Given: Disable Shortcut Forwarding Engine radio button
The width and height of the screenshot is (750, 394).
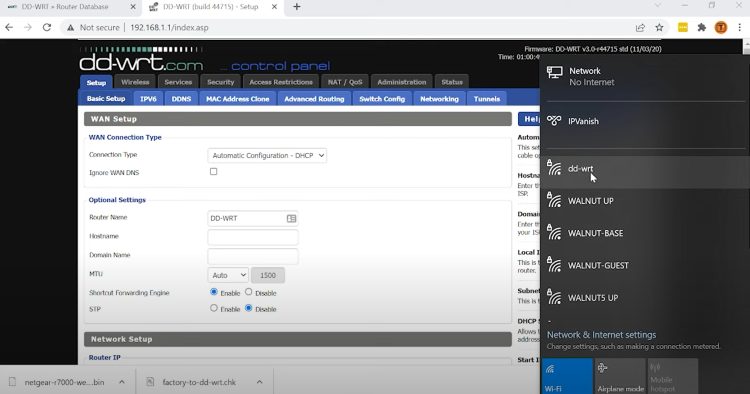Looking at the screenshot, I should click(249, 292).
